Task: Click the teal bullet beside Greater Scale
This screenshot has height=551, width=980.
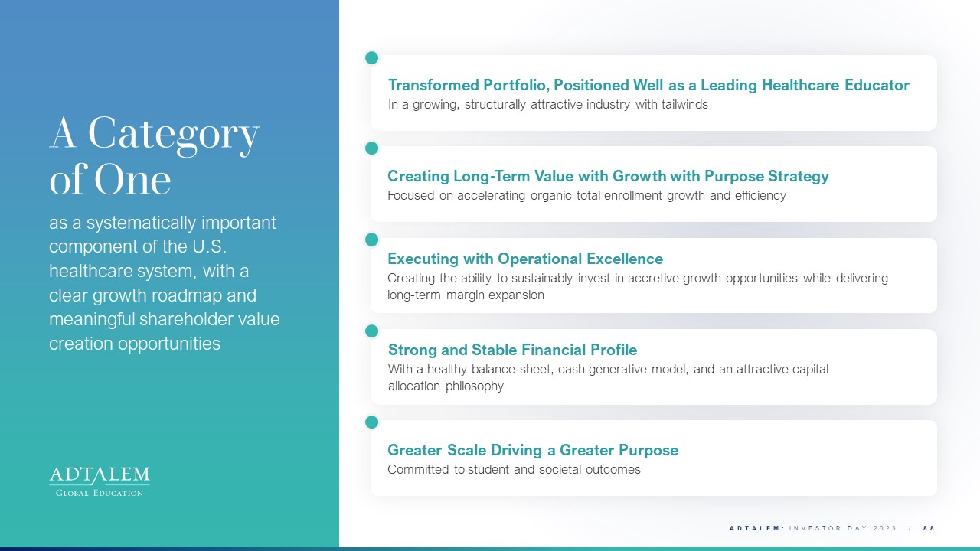Action: coord(372,422)
